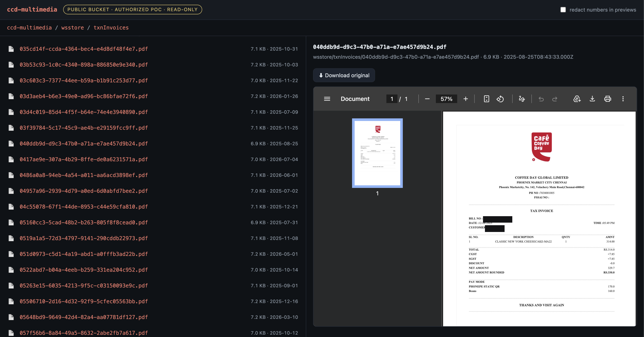644x337 pixels.
Task: Open 051d0973-c5d1-4a19-abd1-a0fffb3ad22b.pdf
Action: 84,254
